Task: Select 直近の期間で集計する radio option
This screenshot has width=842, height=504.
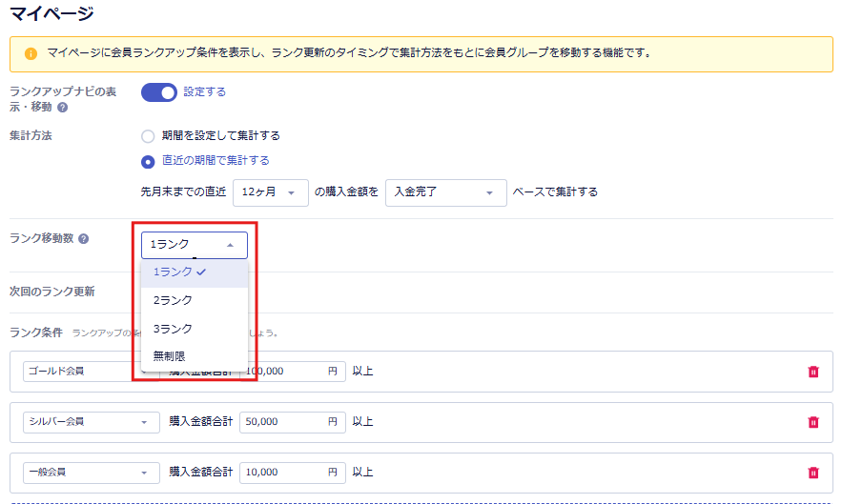Action: [x=148, y=161]
